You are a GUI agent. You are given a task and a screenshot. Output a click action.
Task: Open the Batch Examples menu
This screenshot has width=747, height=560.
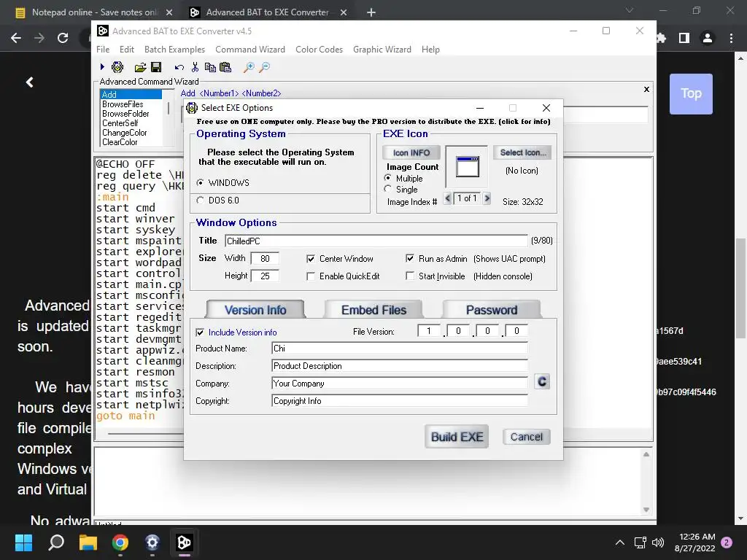coord(174,50)
